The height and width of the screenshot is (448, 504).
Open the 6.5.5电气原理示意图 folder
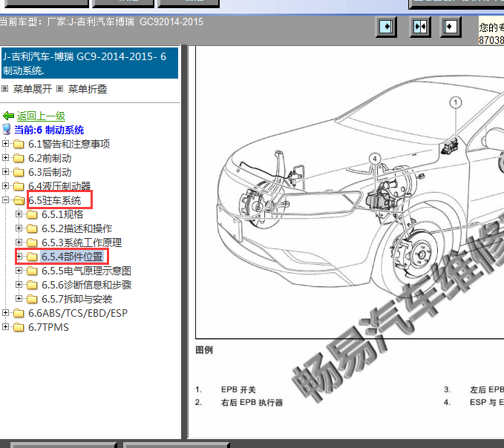click(x=86, y=271)
